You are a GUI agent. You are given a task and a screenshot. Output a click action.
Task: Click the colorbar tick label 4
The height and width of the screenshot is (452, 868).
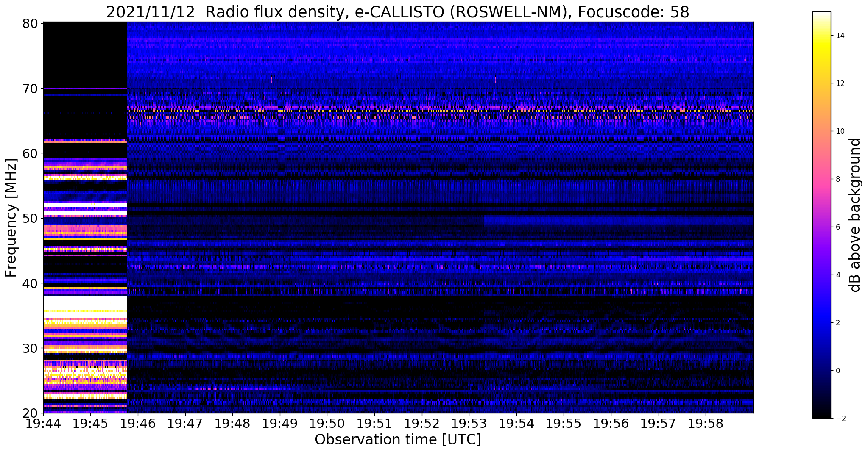(837, 275)
